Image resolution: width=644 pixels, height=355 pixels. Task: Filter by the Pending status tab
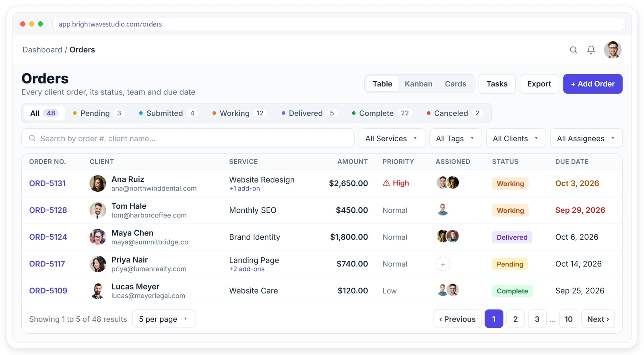coord(98,113)
